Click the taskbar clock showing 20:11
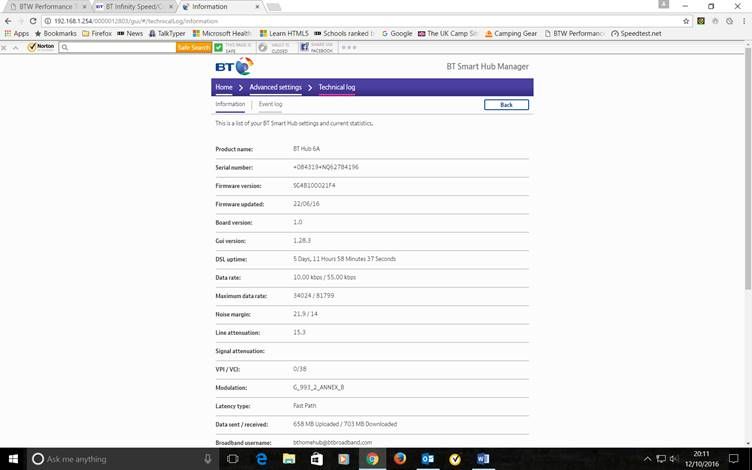Viewport: 752px width, 470px height. coord(702,458)
